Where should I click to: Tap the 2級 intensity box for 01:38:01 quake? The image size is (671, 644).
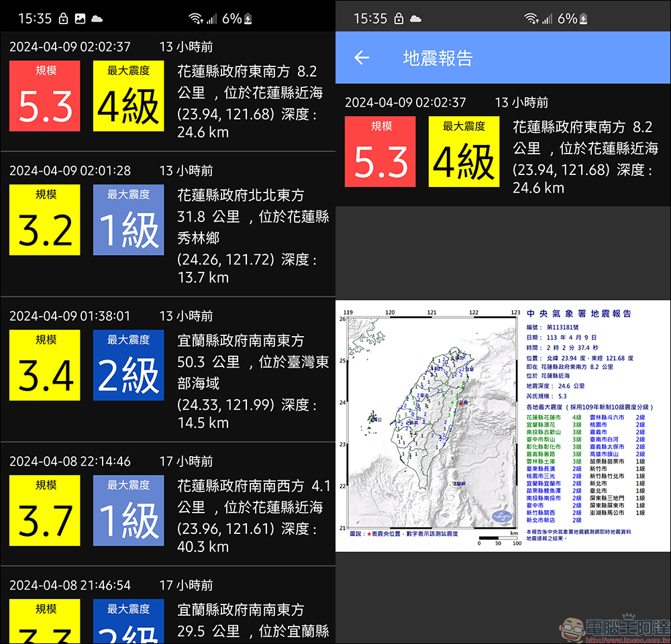tap(128, 365)
